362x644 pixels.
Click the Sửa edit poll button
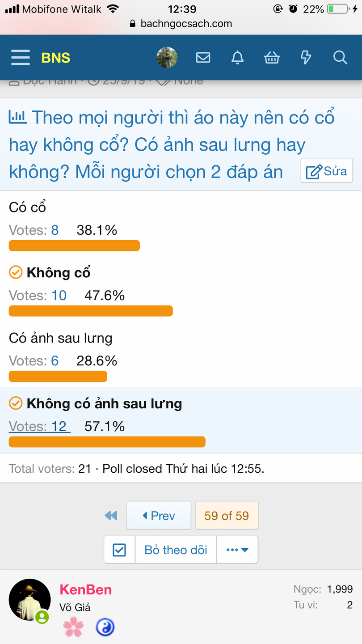327,171
